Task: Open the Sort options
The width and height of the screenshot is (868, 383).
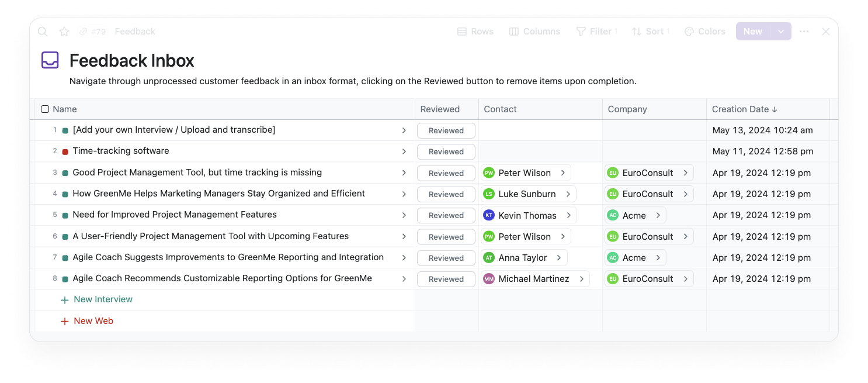Action: 651,32
